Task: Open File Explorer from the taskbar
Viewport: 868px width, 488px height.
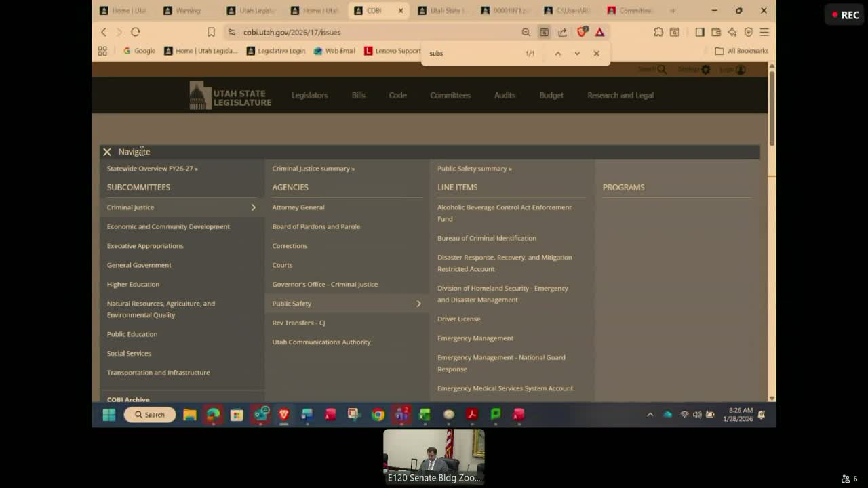Action: (190, 414)
